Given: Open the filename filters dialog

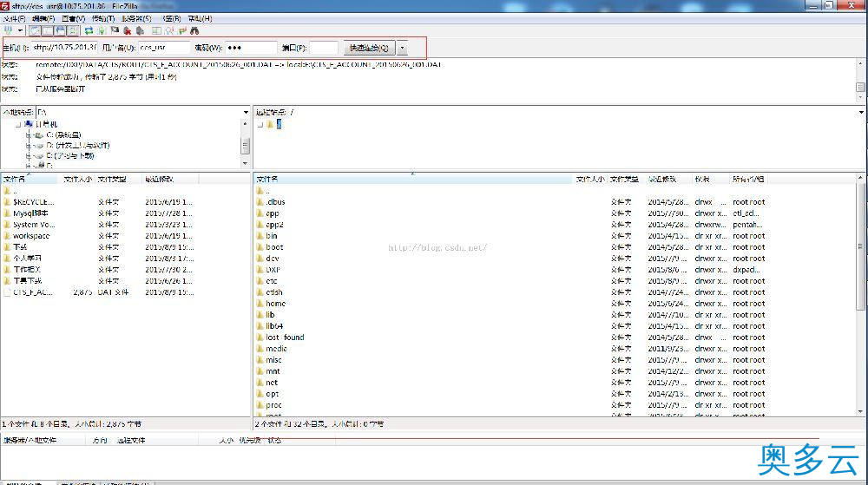Looking at the screenshot, I should coord(156,31).
